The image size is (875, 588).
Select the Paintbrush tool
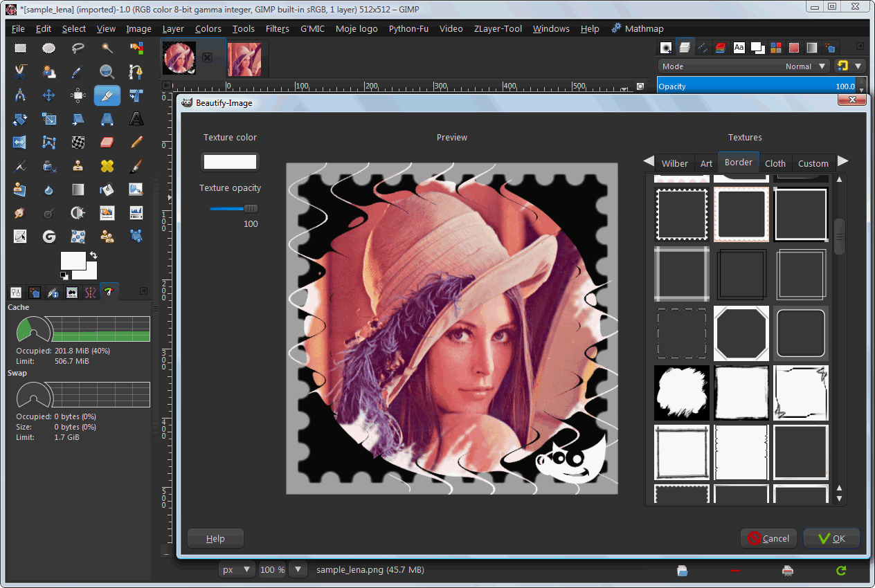[x=136, y=166]
